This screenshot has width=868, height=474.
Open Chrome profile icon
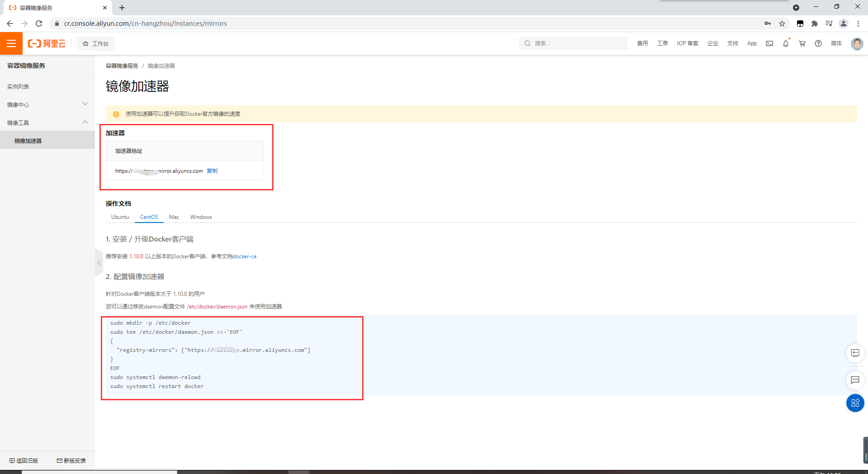click(x=844, y=24)
